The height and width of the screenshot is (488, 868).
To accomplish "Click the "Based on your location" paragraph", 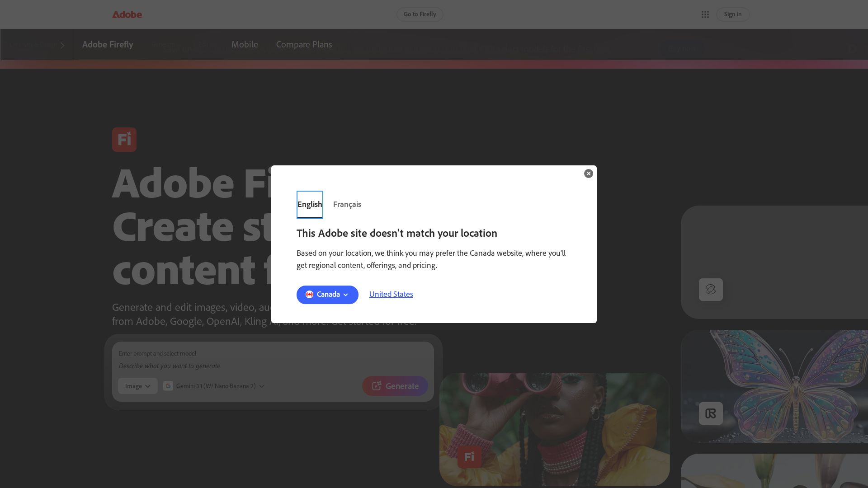I will (431, 259).
